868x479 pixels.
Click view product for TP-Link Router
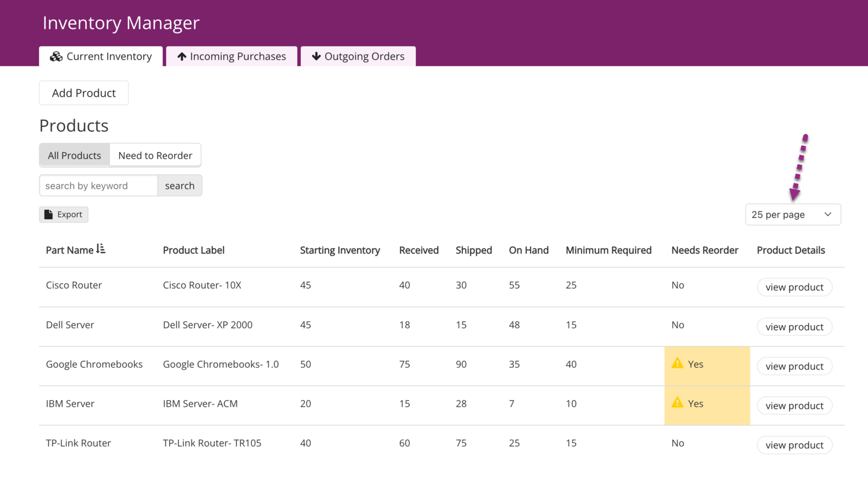(x=794, y=445)
